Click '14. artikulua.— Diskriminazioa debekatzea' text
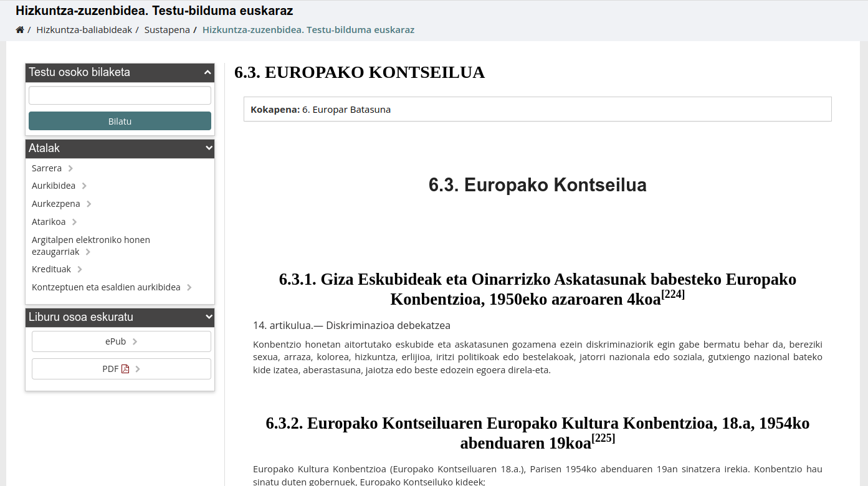This screenshot has width=868, height=486. click(x=351, y=325)
